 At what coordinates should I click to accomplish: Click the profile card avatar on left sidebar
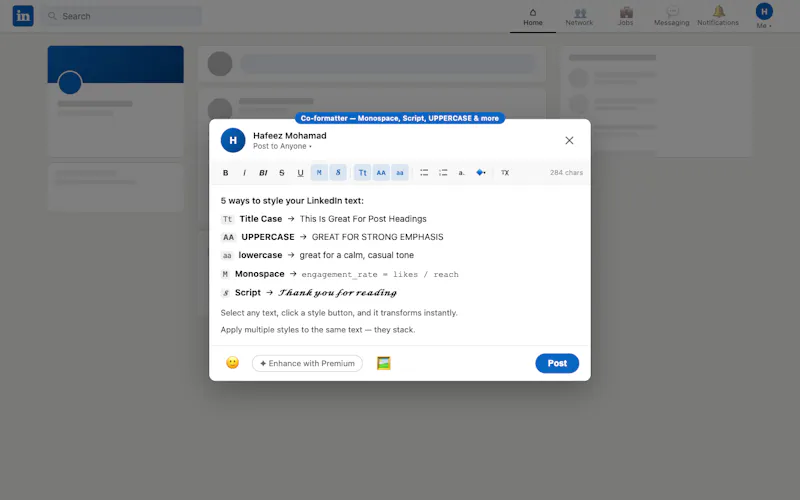click(70, 83)
